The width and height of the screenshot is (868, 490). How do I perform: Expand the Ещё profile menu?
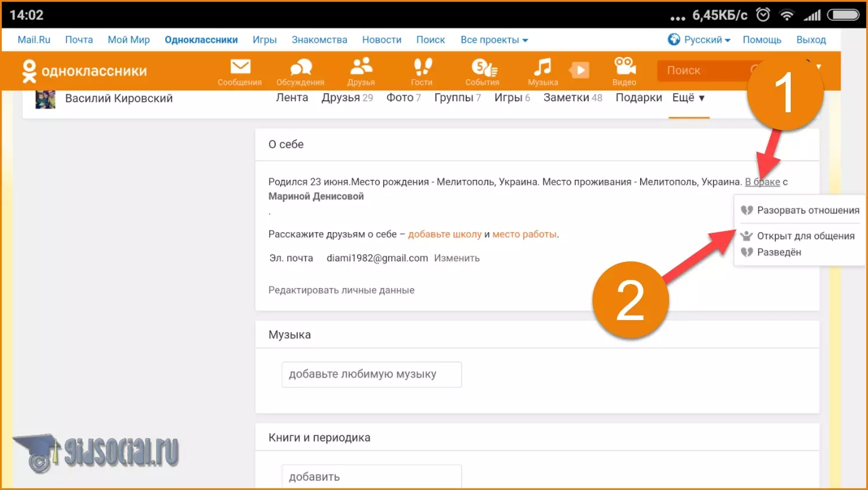(689, 98)
